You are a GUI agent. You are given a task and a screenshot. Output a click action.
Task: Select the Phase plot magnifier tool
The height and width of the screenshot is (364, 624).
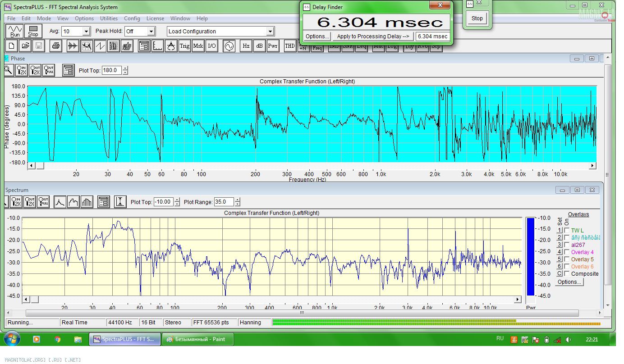coord(9,70)
